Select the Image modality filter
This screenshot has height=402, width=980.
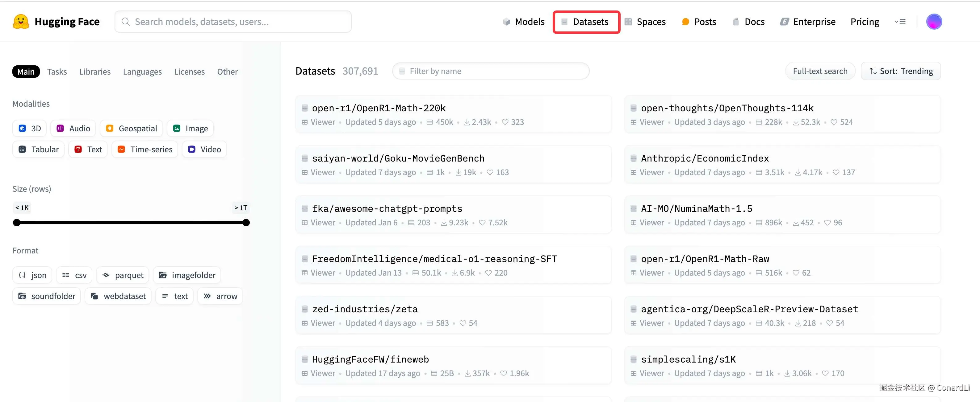[190, 128]
